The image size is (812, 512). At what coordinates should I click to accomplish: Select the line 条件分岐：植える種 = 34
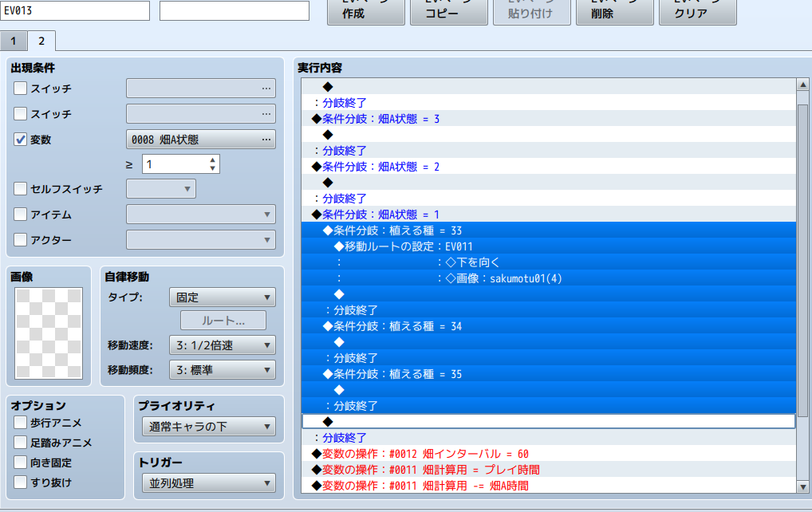point(549,326)
